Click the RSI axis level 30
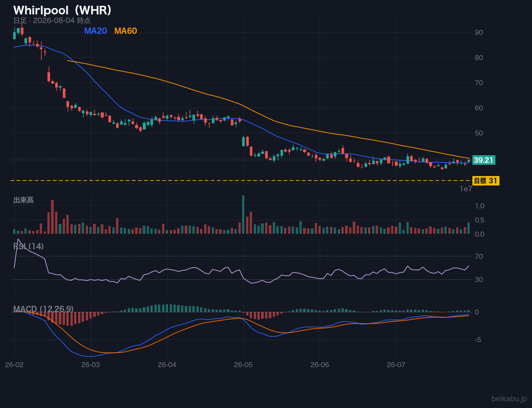This screenshot has width=532, height=408. click(x=479, y=279)
